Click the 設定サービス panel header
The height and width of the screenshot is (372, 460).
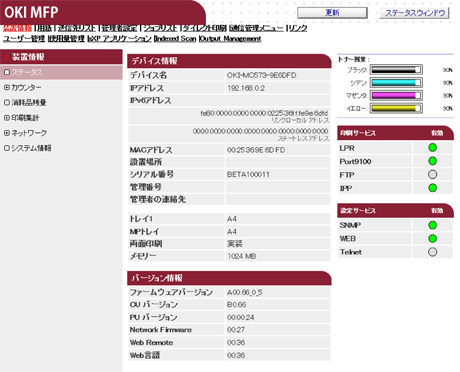click(x=395, y=211)
